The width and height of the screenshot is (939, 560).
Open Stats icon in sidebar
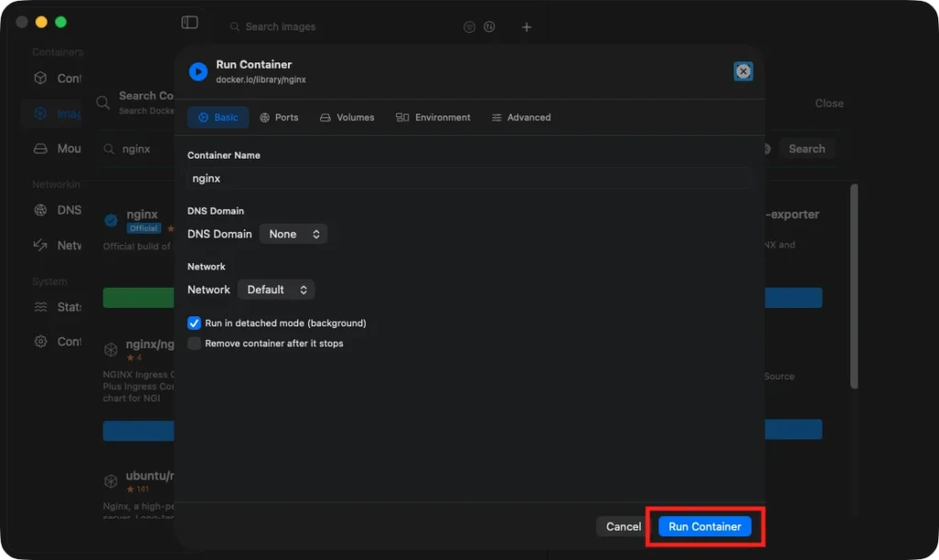[40, 307]
